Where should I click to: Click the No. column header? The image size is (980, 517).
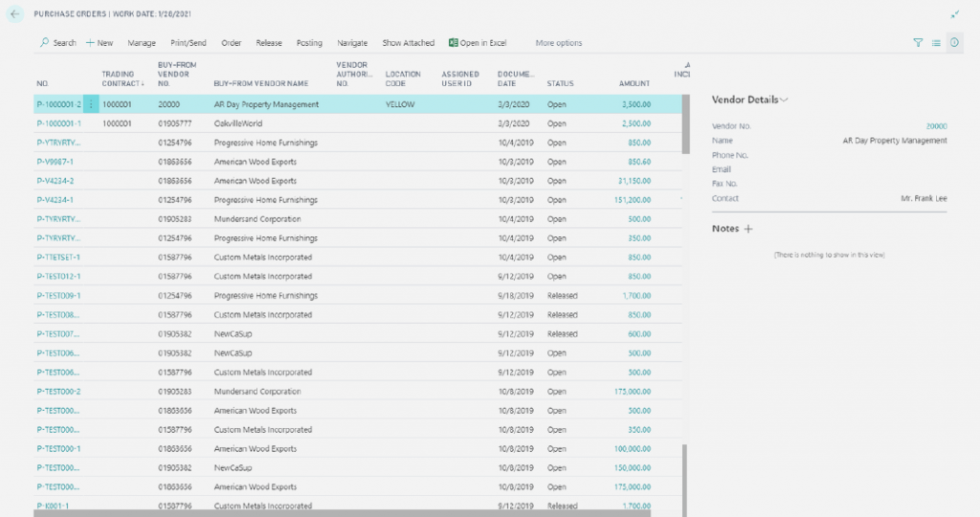point(42,83)
